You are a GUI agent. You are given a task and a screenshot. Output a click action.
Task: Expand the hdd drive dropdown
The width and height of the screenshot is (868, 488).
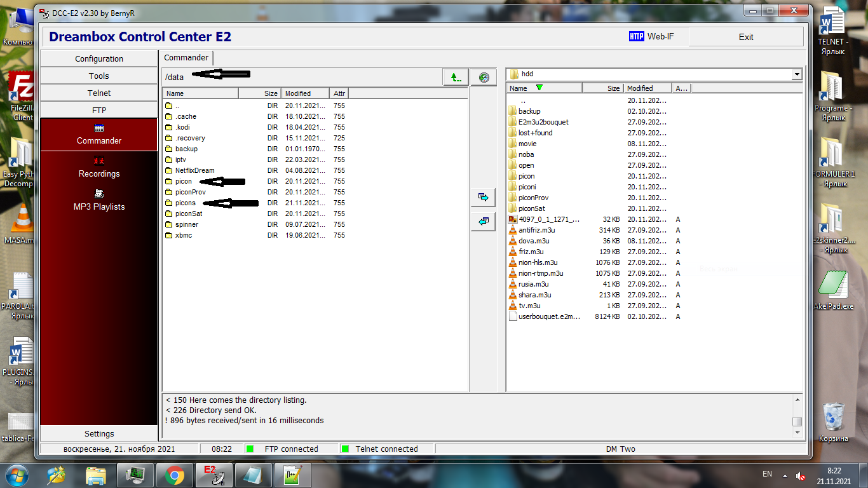(797, 74)
